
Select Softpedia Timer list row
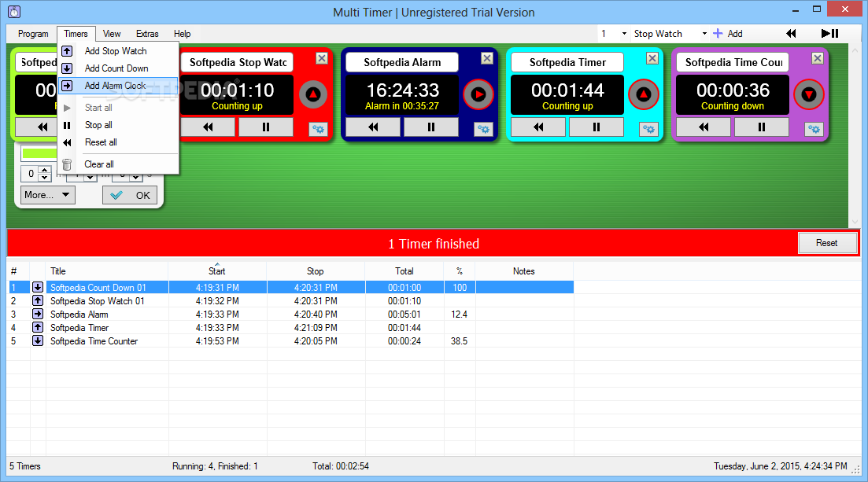(x=291, y=328)
